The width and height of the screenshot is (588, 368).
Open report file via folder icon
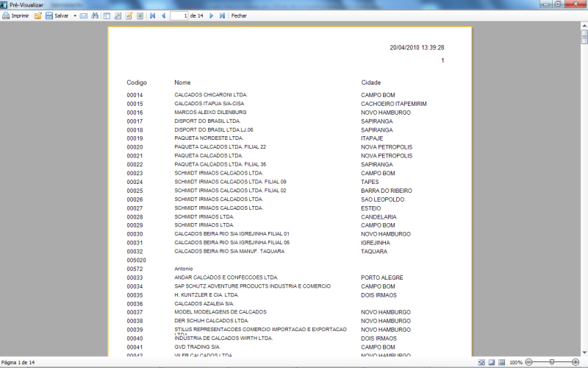pyautogui.click(x=38, y=15)
